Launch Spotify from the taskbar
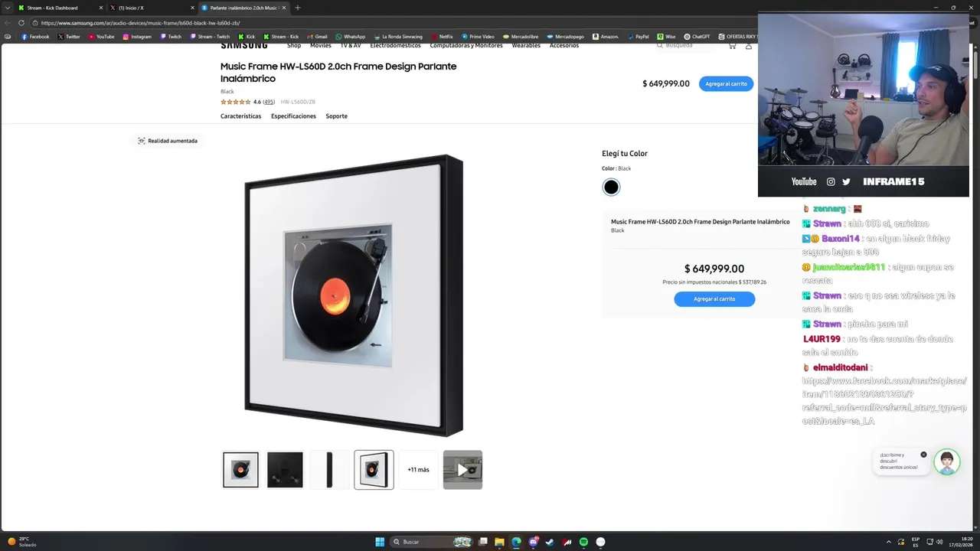 click(583, 542)
